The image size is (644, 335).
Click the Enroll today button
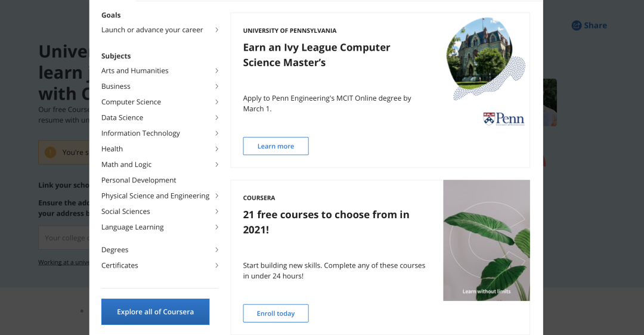tap(275, 313)
